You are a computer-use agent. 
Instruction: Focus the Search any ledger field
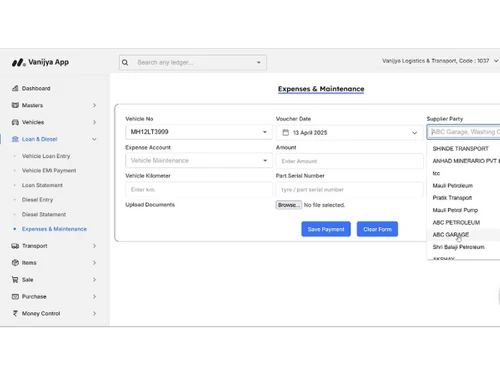(x=193, y=62)
